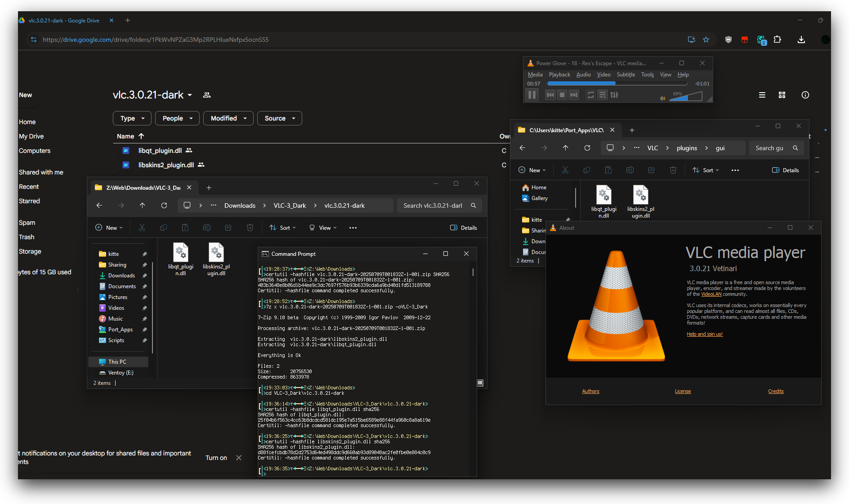Stop playback in VLC

pyautogui.click(x=562, y=95)
